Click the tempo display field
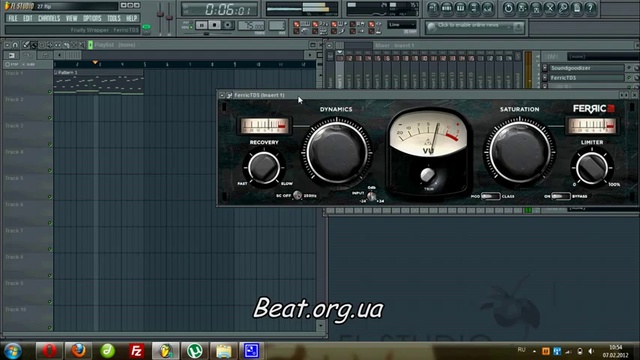Image resolution: width=640 pixels, height=360 pixels. point(251,26)
